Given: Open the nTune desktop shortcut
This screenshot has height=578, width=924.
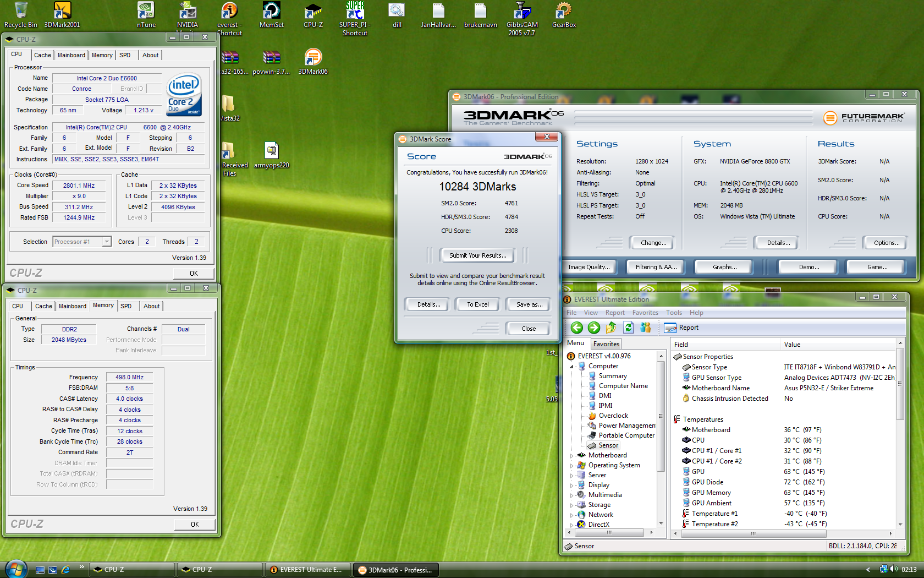Looking at the screenshot, I should (x=146, y=15).
